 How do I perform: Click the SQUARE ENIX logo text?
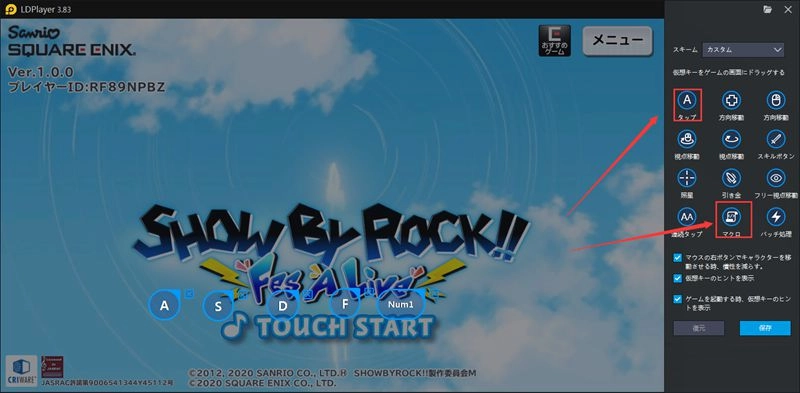pyautogui.click(x=71, y=50)
